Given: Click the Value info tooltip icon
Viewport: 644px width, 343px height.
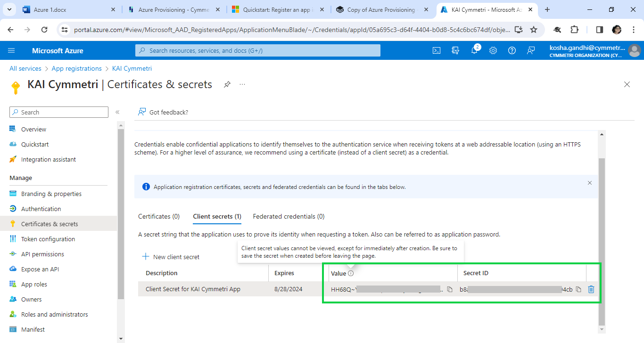Looking at the screenshot, I should point(351,273).
